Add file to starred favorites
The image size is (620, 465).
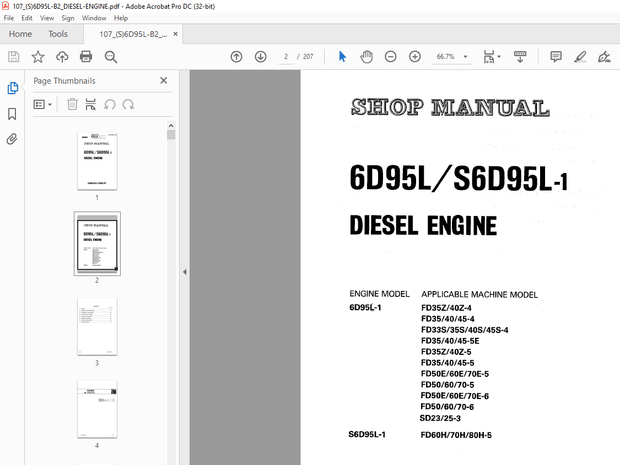(x=38, y=57)
